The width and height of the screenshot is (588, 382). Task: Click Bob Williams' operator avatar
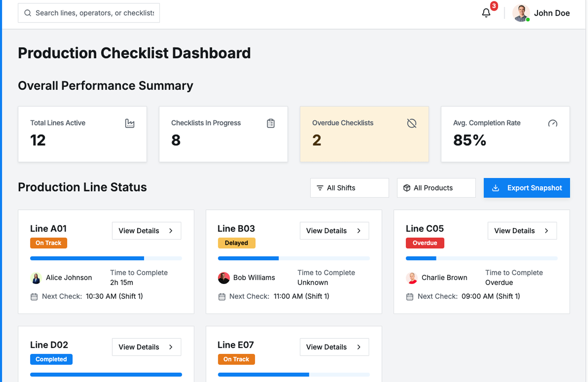pyautogui.click(x=224, y=278)
